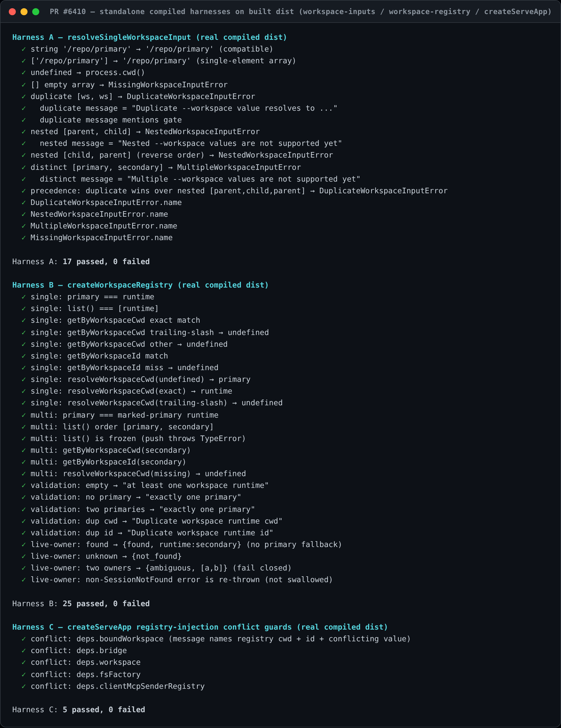Click the checkmark next to 'validation: dup cwd'
The image size is (561, 728).
click(x=24, y=521)
